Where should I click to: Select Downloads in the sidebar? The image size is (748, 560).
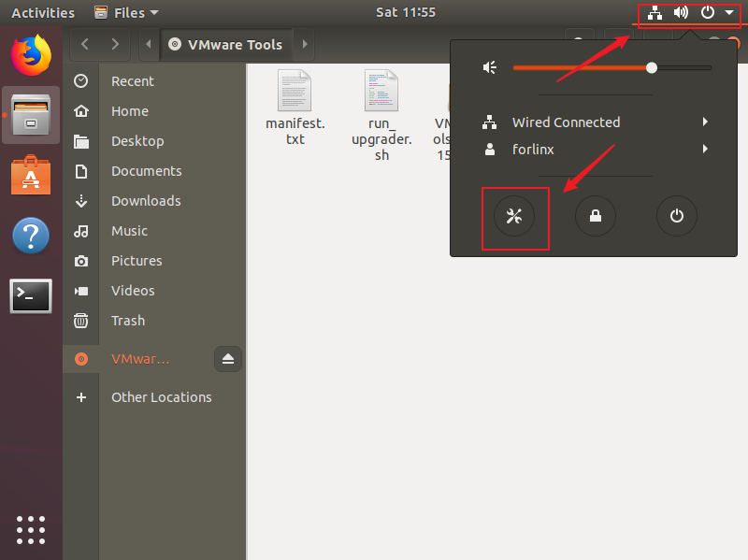coord(146,201)
